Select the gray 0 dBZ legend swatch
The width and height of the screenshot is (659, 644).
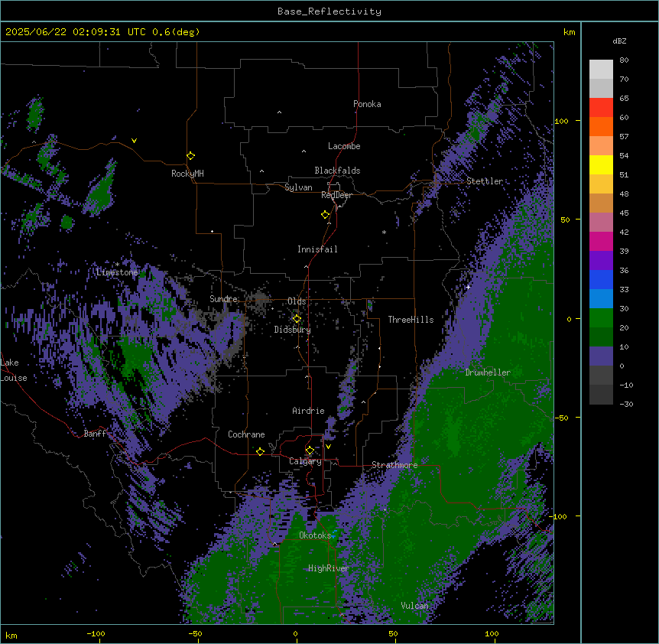point(601,376)
